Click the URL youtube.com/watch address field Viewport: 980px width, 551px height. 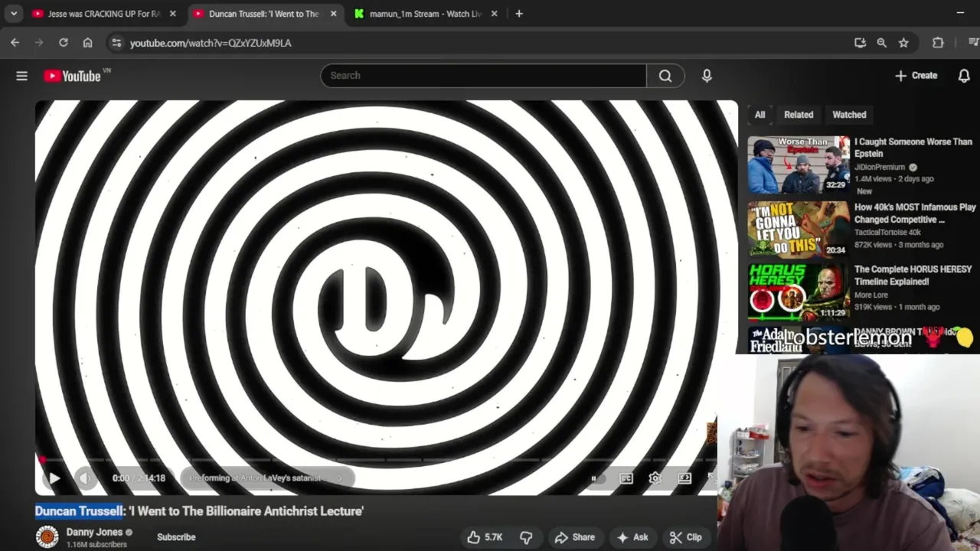click(x=211, y=43)
